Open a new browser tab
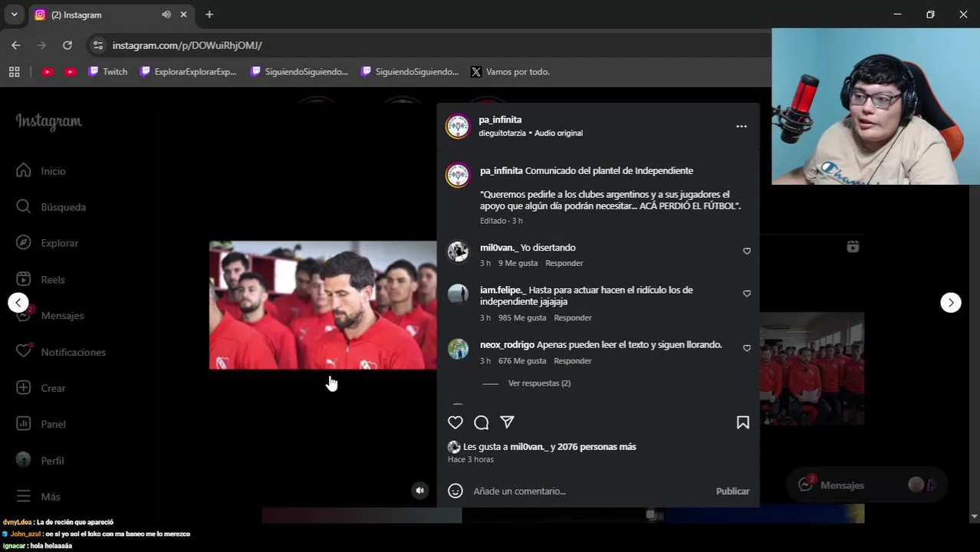 click(x=209, y=15)
